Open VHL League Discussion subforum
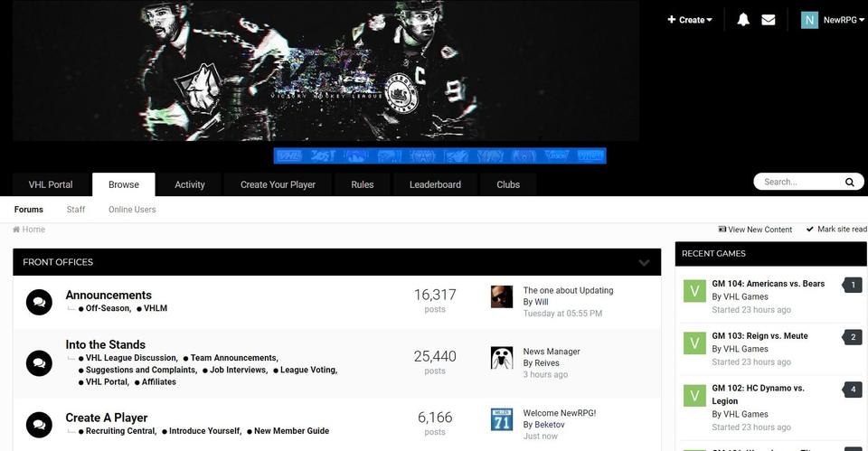Screen dimensions: 868x451 tap(132, 358)
